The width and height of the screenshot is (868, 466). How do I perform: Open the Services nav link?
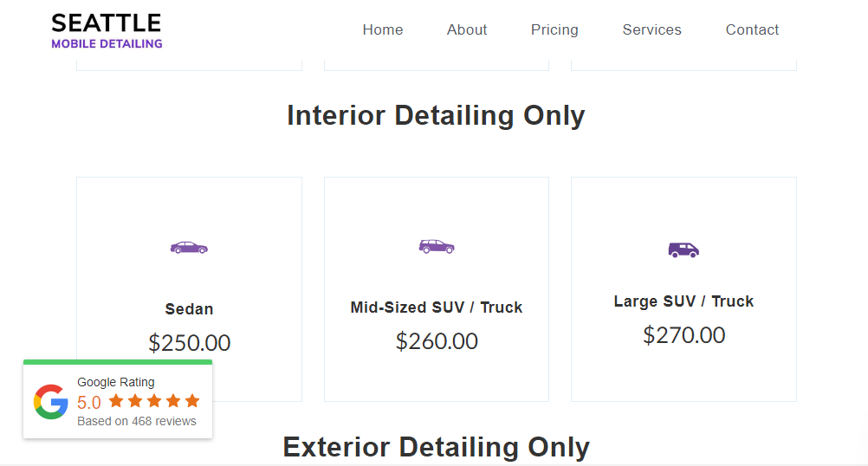coord(651,29)
